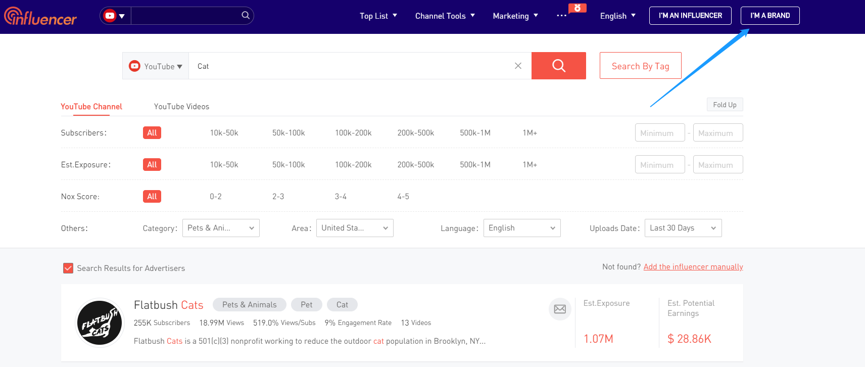The width and height of the screenshot is (865, 367).
Task: Click the red search magnifier button
Action: point(558,66)
